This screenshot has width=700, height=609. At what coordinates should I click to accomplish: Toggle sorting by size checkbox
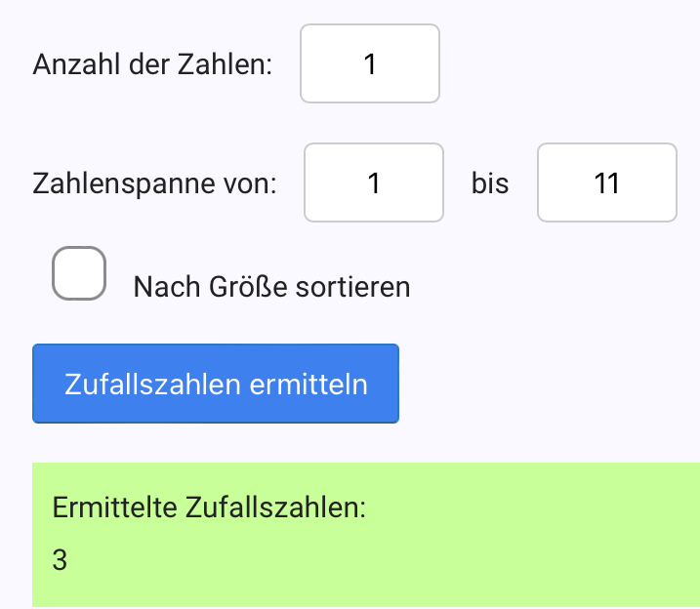click(79, 273)
